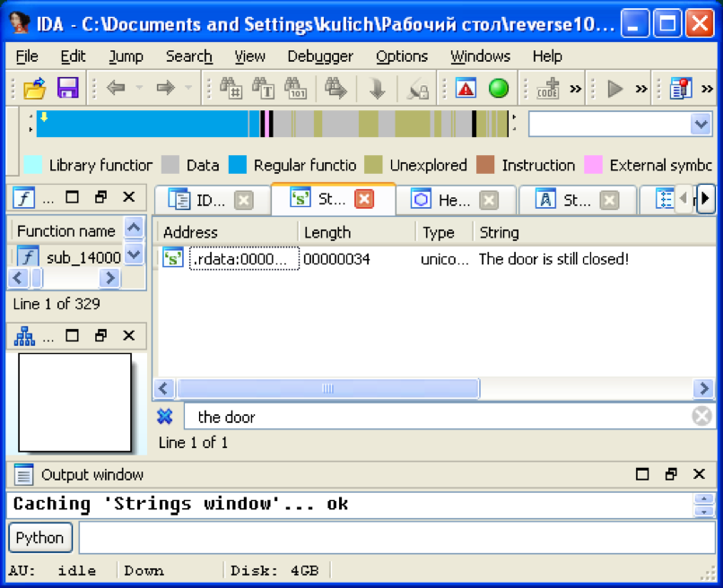Click the Unexplored olive color swatch
This screenshot has width=723, height=588.
click(373, 165)
